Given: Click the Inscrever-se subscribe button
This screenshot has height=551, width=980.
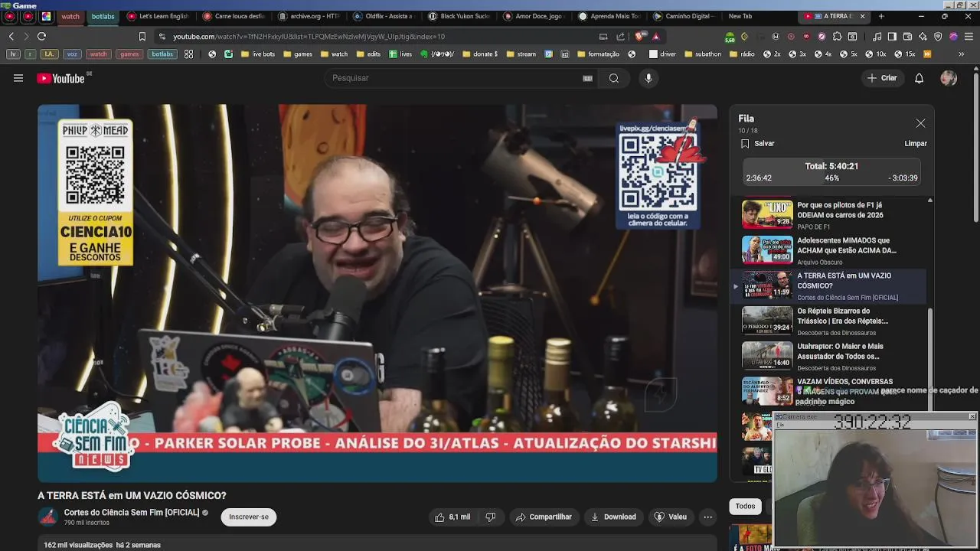Looking at the screenshot, I should [248, 517].
